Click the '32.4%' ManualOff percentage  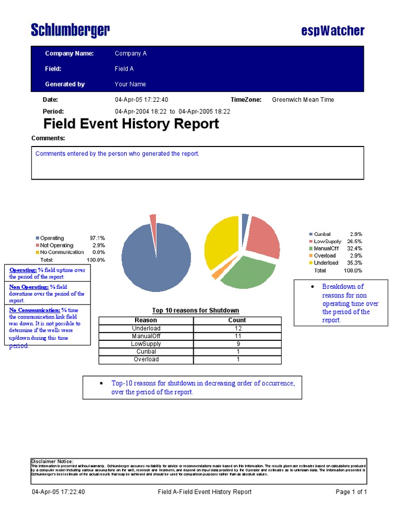click(x=354, y=248)
